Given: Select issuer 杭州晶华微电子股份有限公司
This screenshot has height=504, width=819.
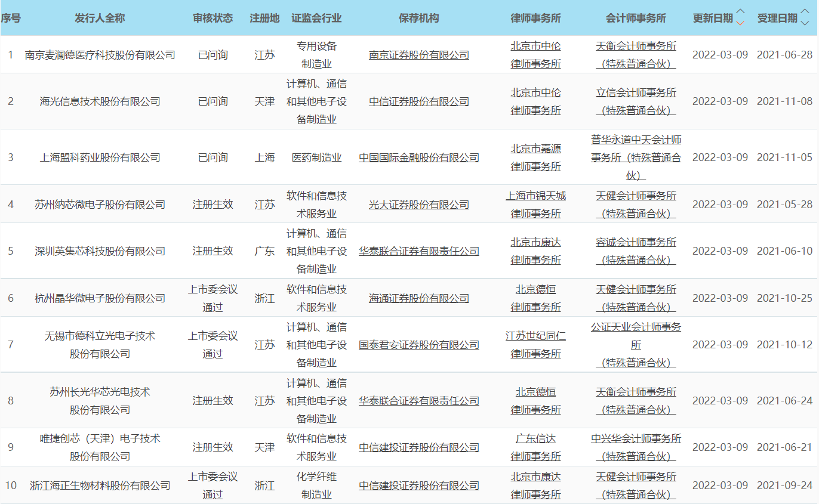Looking at the screenshot, I should point(100,298).
